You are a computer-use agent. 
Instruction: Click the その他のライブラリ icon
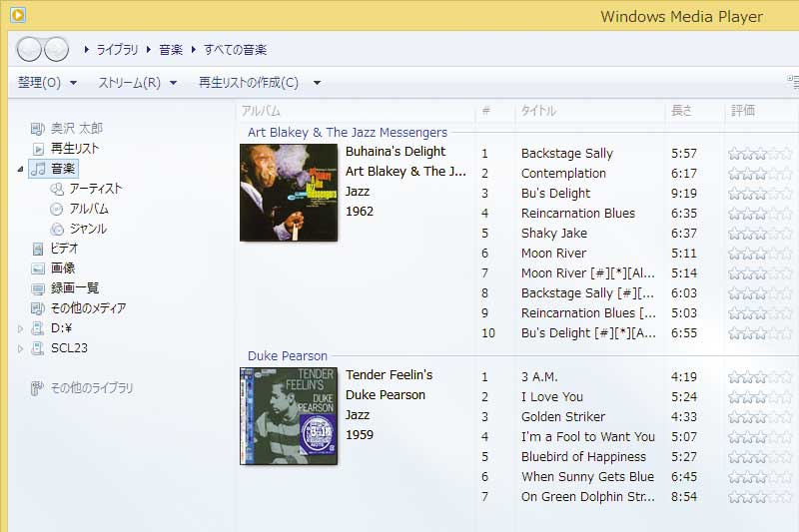tap(37, 388)
